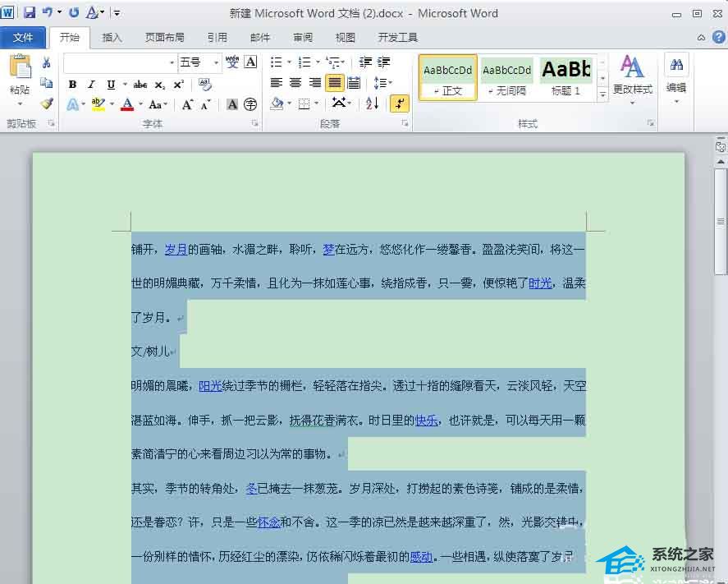The image size is (728, 584).
Task: Open Word Help question mark
Action: point(719,37)
